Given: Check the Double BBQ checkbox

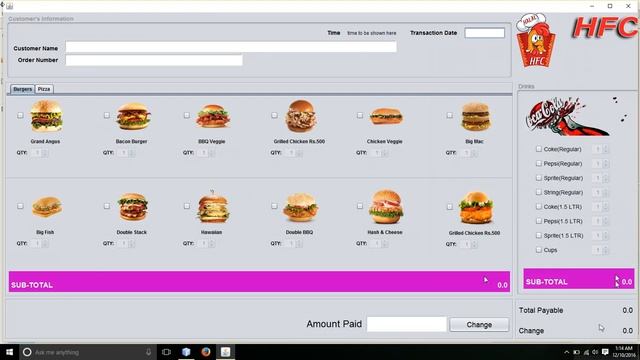Looking at the screenshot, I should click(x=274, y=206).
